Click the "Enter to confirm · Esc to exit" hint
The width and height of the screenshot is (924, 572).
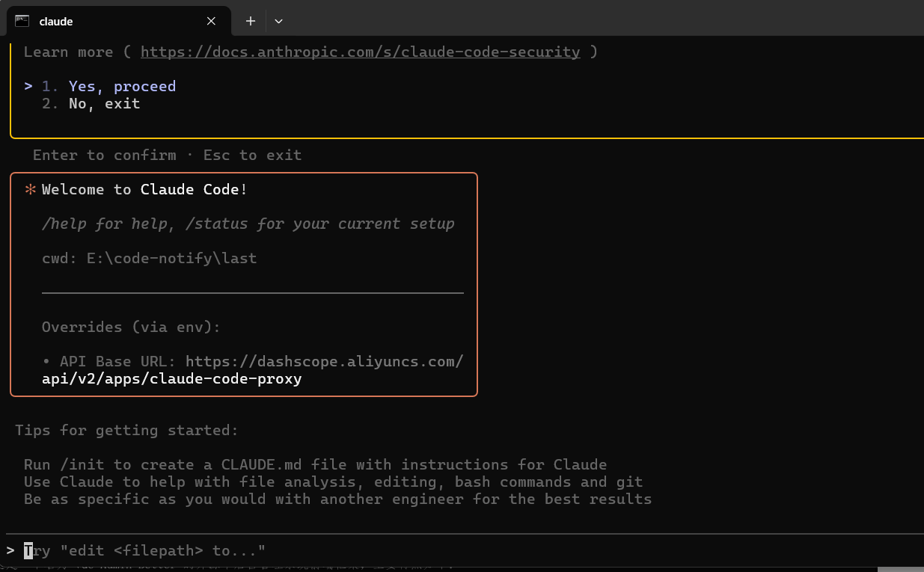pos(167,155)
